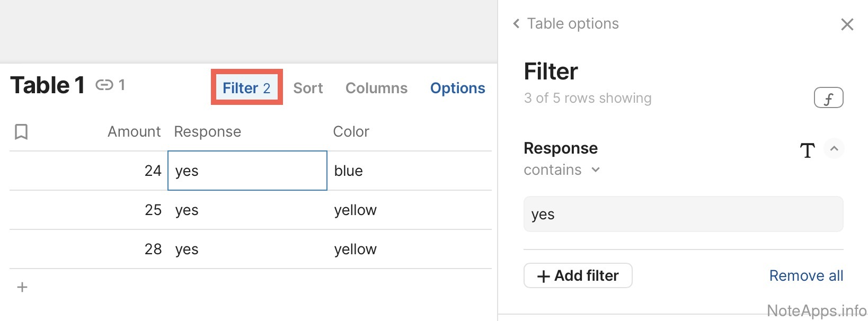This screenshot has width=868, height=321.
Task: Open the 'contains' condition dropdown
Action: click(562, 170)
